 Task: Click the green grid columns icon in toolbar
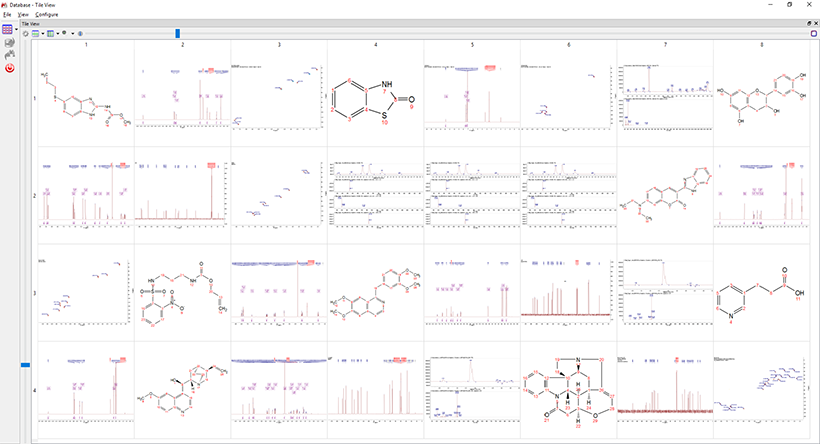[50, 33]
